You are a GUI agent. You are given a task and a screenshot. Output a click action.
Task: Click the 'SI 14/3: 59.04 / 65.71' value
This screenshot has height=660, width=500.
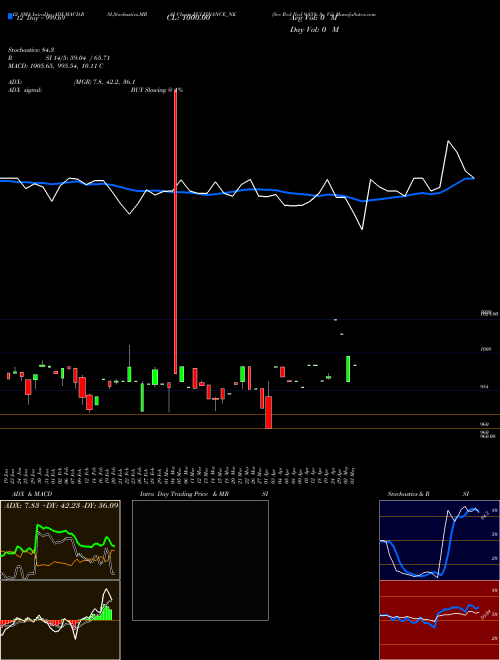click(78, 58)
